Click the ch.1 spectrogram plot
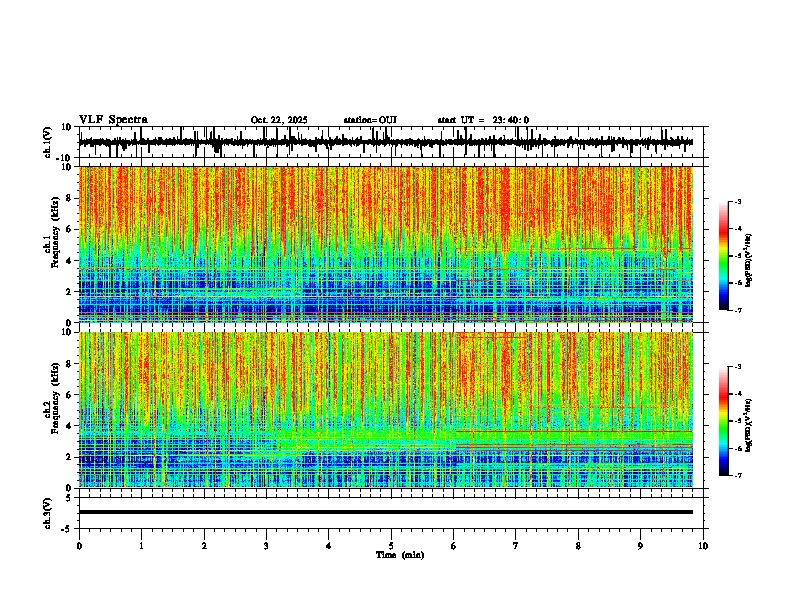 (386, 244)
